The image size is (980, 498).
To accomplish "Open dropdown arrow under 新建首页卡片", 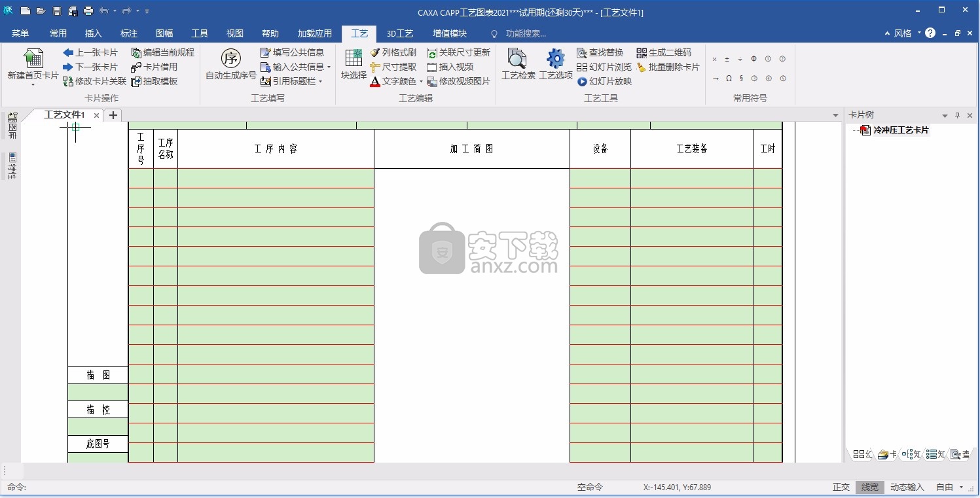I will [33, 84].
